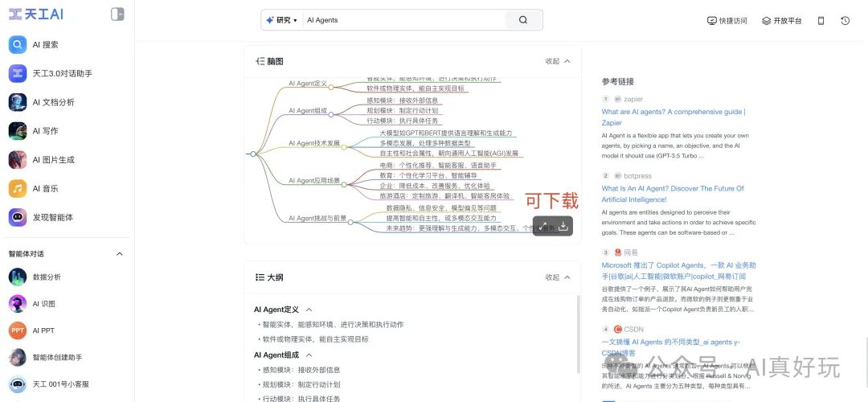The height and width of the screenshot is (402, 868).
Task: Toggle the root node of the mind map
Action: 253,154
